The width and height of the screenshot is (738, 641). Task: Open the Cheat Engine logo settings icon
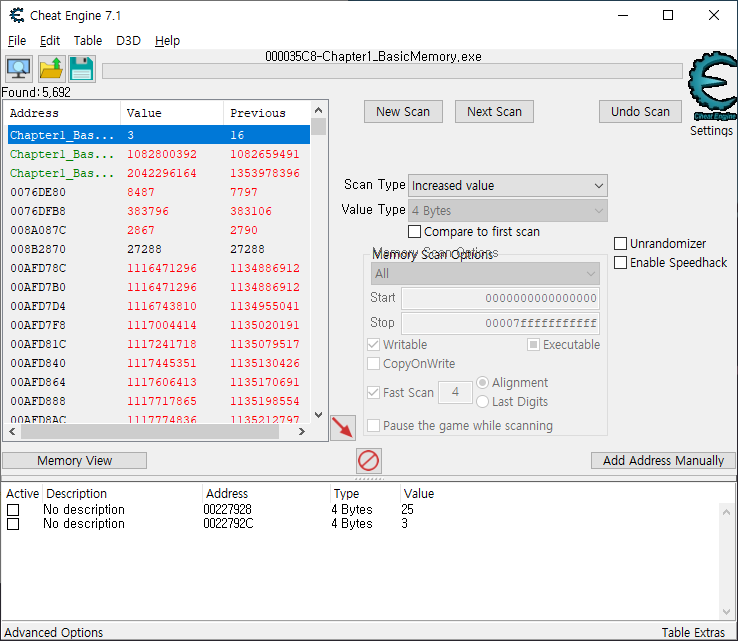713,86
